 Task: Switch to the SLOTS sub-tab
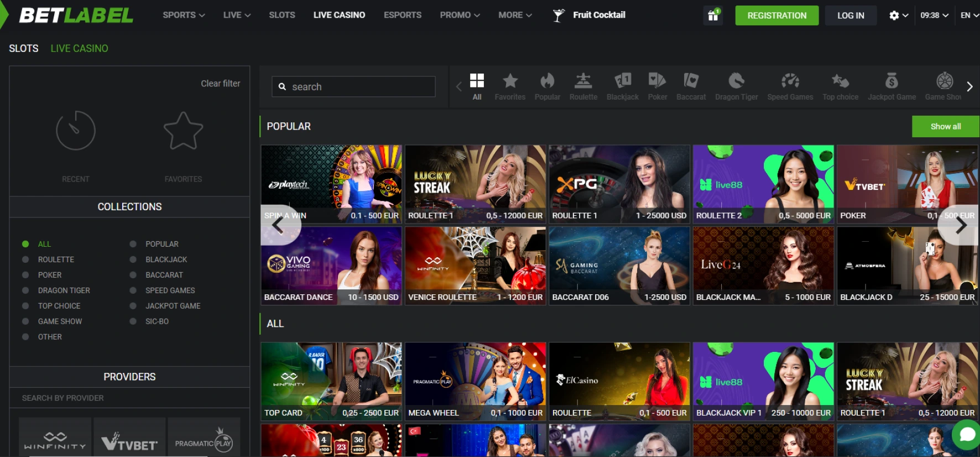24,49
